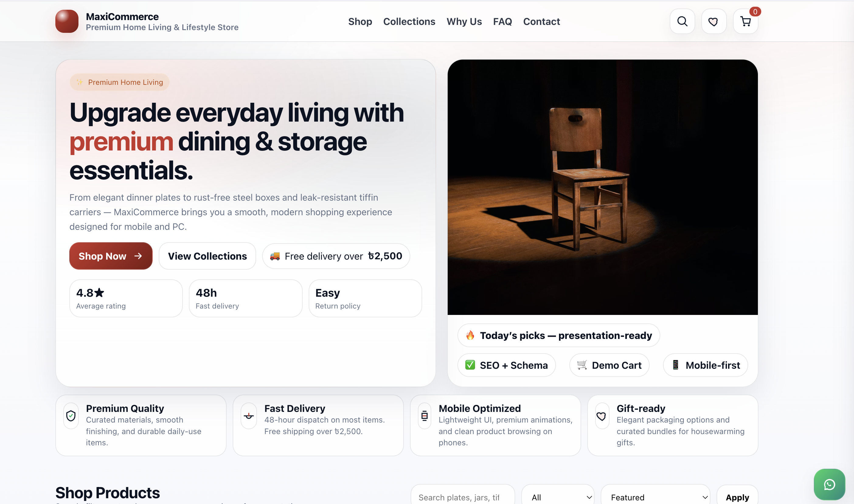This screenshot has width=854, height=504.
Task: Click the cart emoji in Demo Cart
Action: coord(582,365)
